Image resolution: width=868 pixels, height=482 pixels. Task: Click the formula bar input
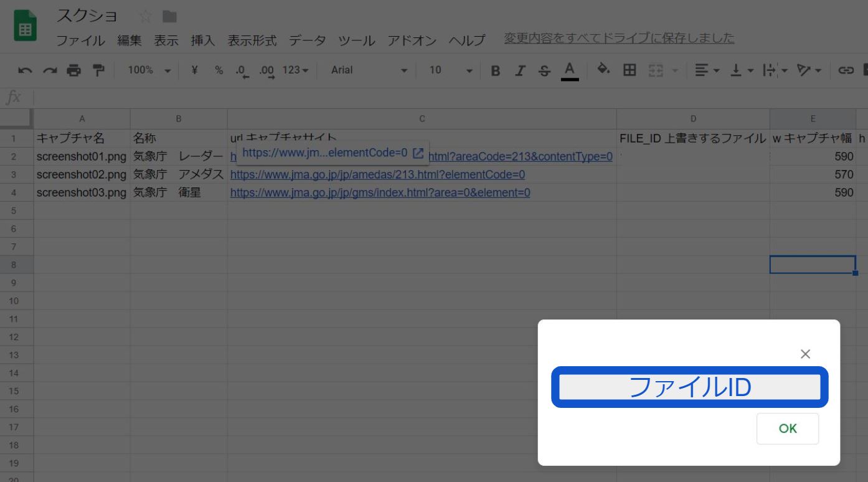(451, 98)
